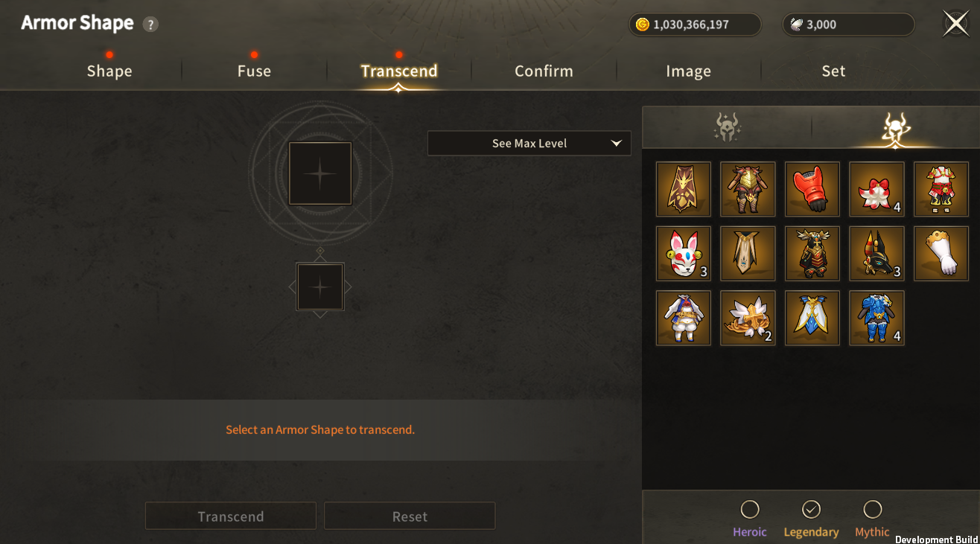Screen dimensions: 980x544
Task: Toggle the Legendary rarity filter
Action: point(811,509)
